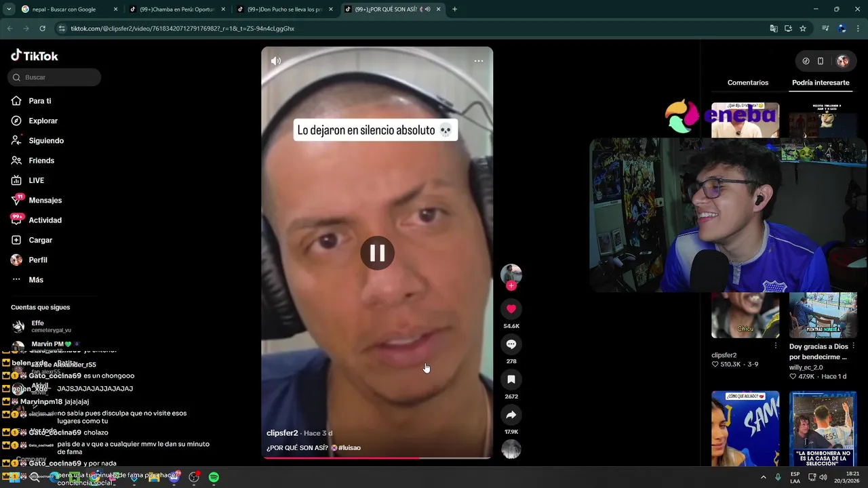Go to the Para ti feed
The width and height of the screenshot is (868, 488).
(40, 101)
